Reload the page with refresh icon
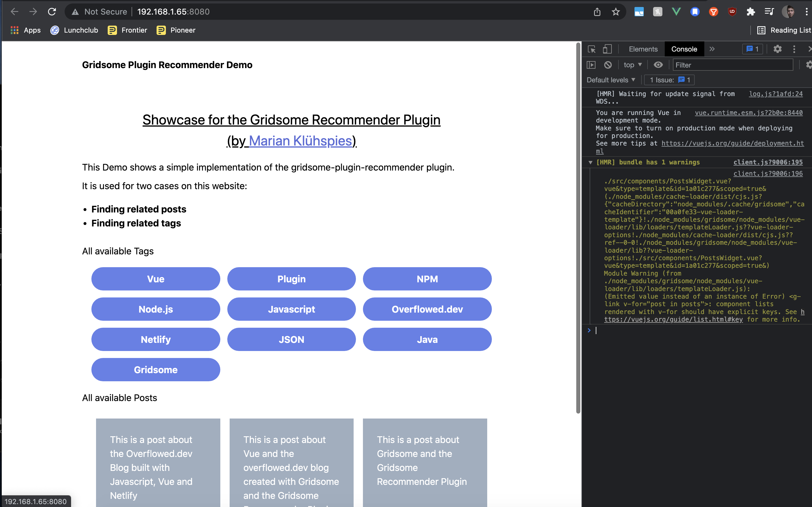The width and height of the screenshot is (812, 507). point(52,12)
